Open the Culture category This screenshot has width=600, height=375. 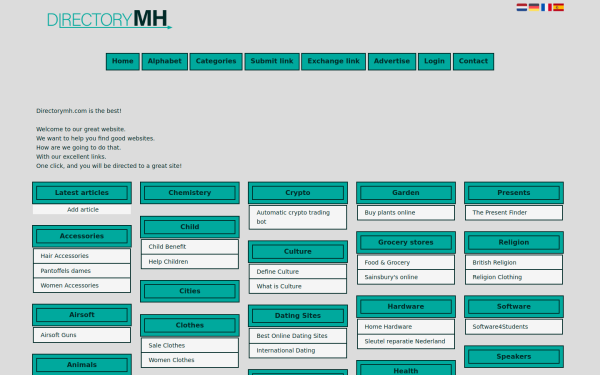point(298,252)
